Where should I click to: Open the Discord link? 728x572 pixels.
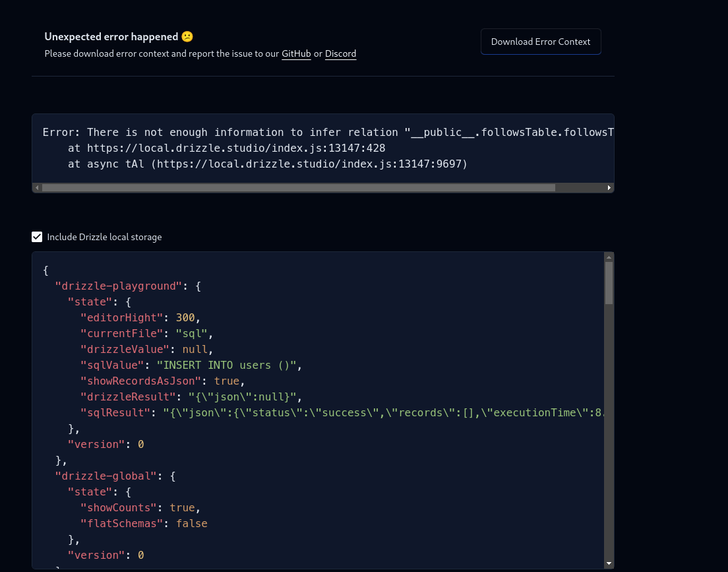(x=340, y=53)
